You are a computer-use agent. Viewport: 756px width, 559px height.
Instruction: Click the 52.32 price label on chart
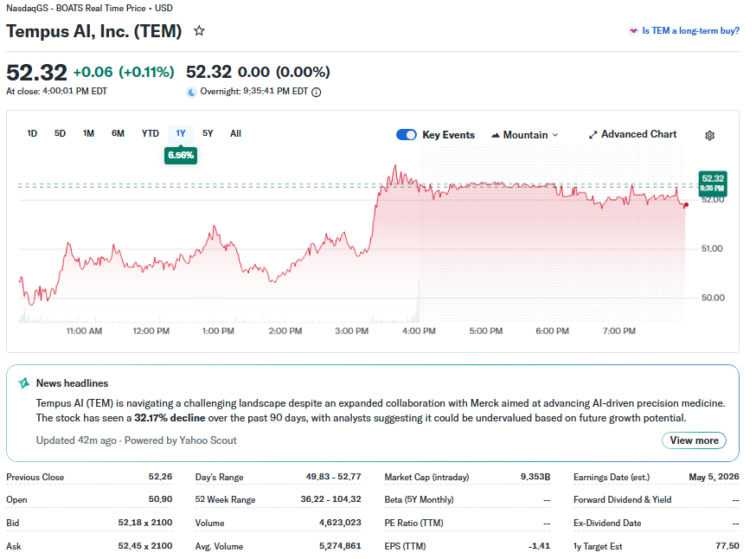click(x=713, y=183)
